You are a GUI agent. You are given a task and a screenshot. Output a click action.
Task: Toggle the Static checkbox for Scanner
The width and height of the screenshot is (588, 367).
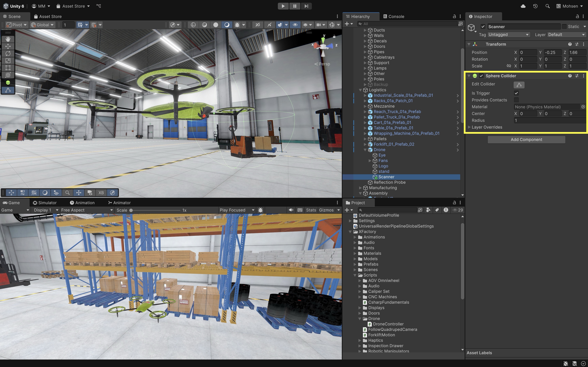click(x=564, y=27)
